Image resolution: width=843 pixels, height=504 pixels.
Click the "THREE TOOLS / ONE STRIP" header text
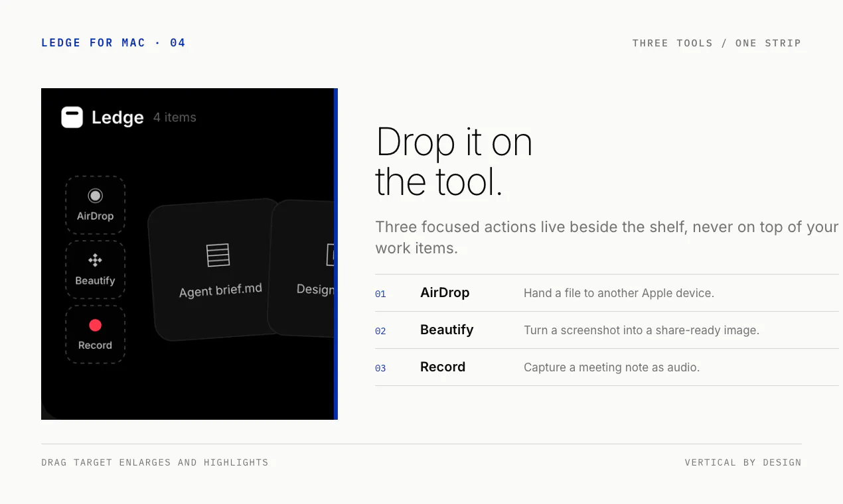click(x=717, y=43)
